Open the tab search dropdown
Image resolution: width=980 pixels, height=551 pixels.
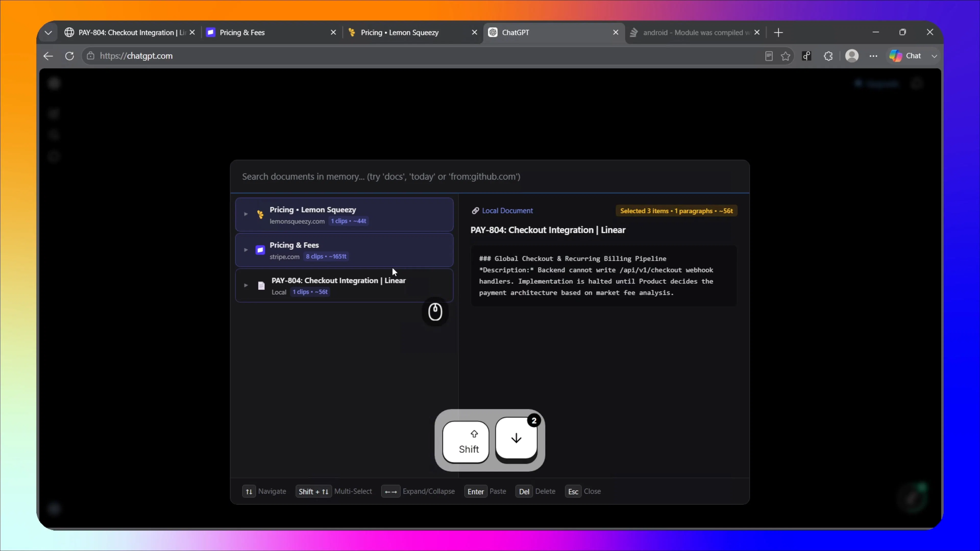48,33
